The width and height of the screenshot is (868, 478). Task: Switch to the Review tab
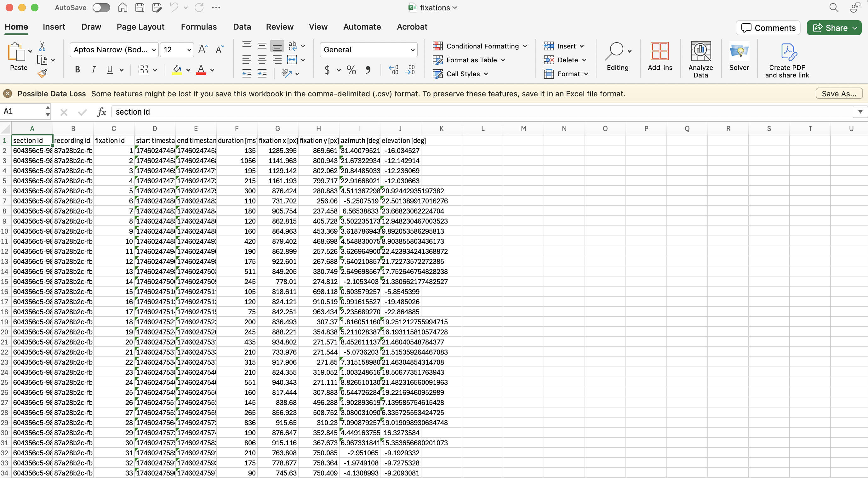click(280, 27)
